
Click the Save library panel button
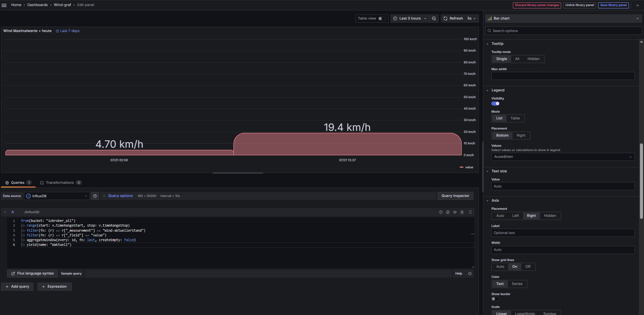[x=613, y=5]
